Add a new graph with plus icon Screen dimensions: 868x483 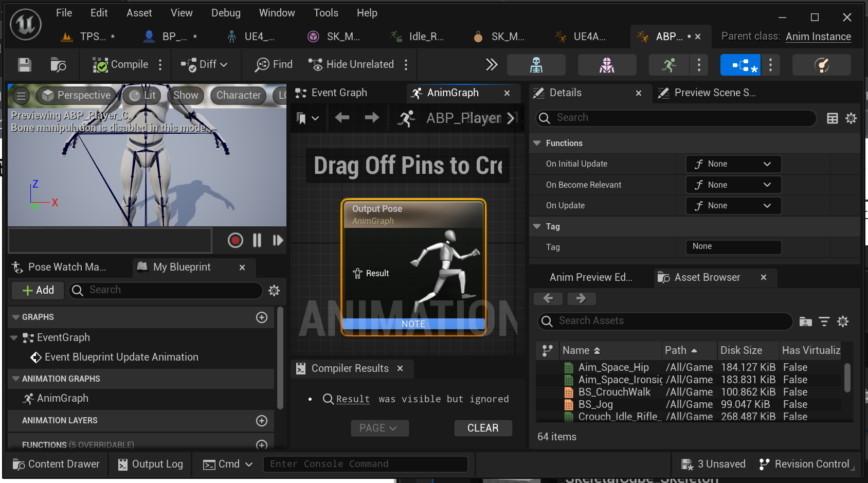[262, 317]
